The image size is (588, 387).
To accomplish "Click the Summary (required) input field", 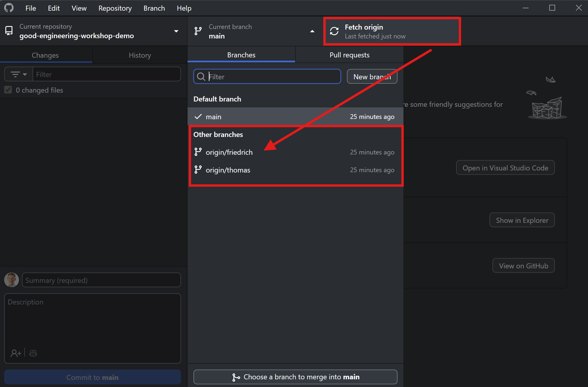I will pyautogui.click(x=101, y=280).
